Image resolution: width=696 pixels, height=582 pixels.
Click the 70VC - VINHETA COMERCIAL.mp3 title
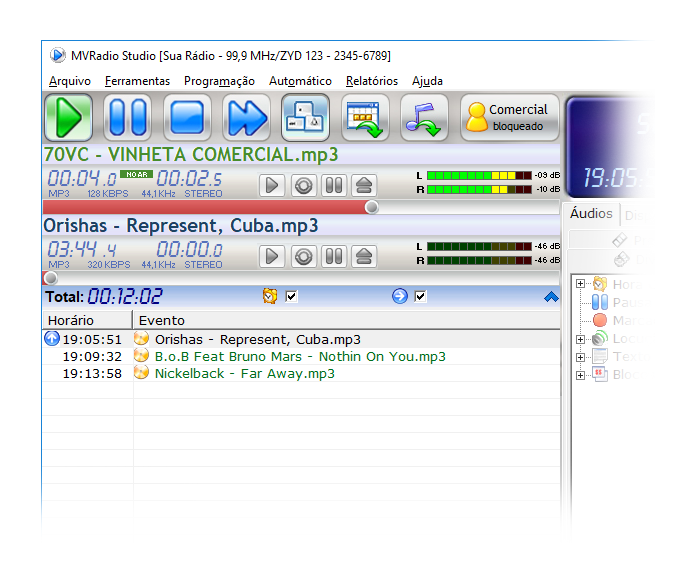(191, 154)
